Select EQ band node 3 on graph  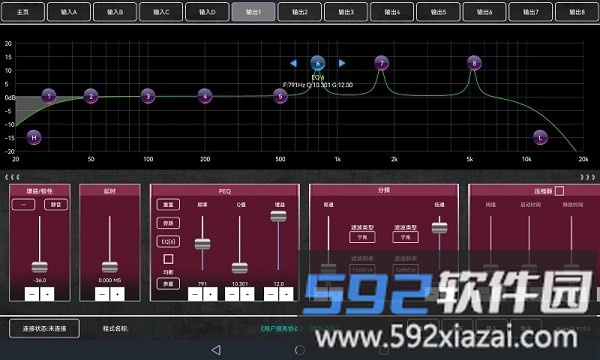148,96
